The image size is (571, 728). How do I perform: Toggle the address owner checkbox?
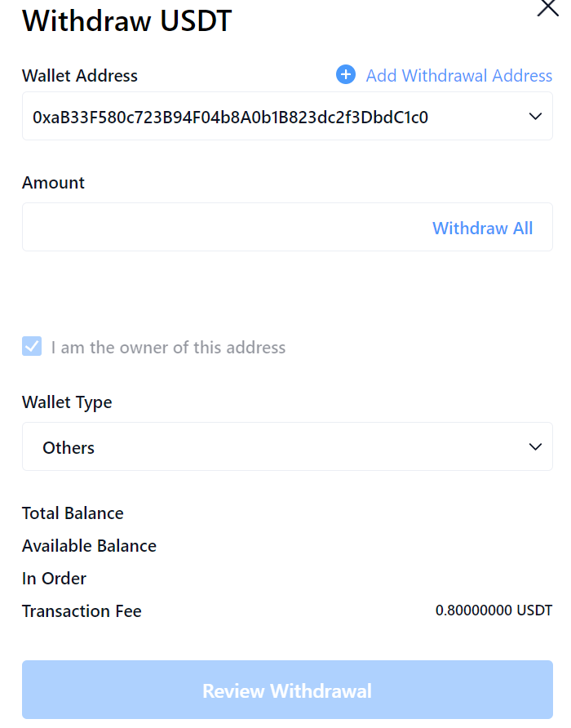tap(32, 347)
